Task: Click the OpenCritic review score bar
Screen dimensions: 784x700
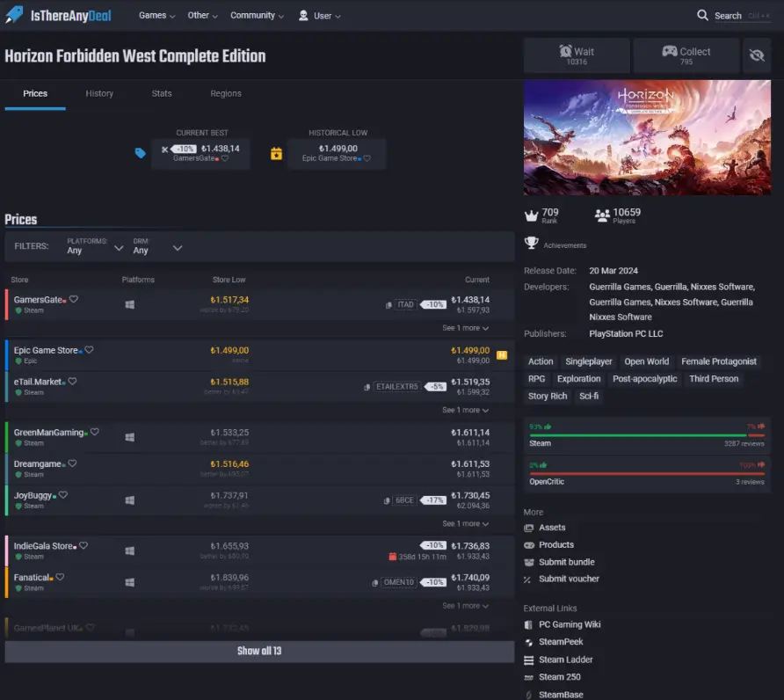Action: pos(647,473)
